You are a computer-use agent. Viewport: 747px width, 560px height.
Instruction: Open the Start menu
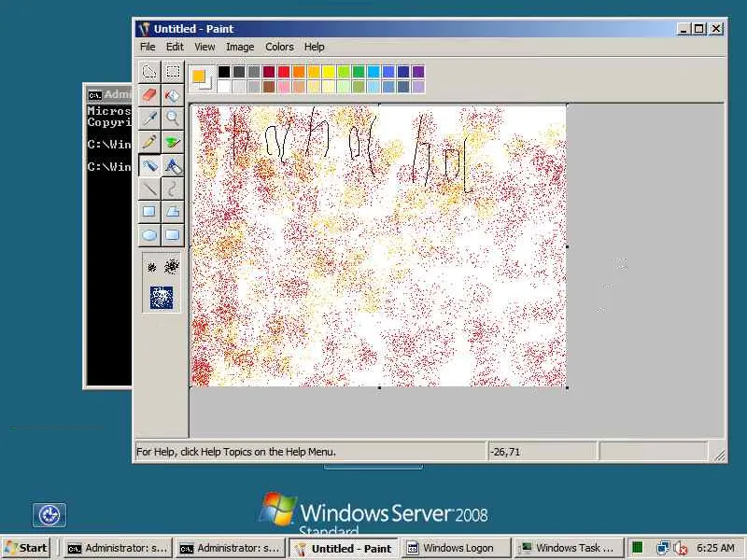[27, 548]
